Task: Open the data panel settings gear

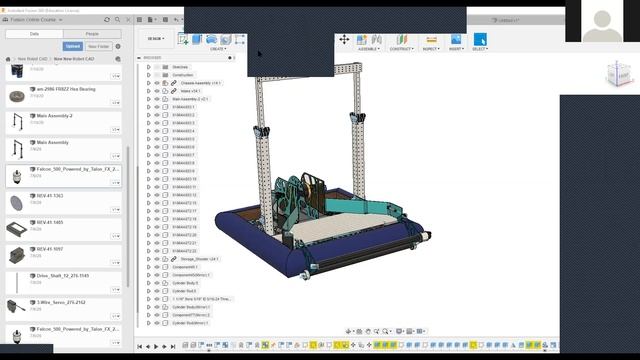Action: click(x=118, y=47)
